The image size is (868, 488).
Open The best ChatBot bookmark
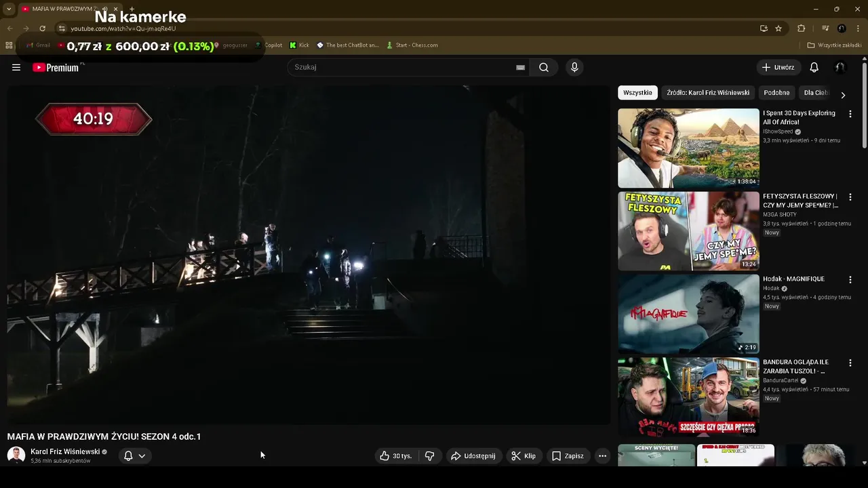tap(348, 45)
